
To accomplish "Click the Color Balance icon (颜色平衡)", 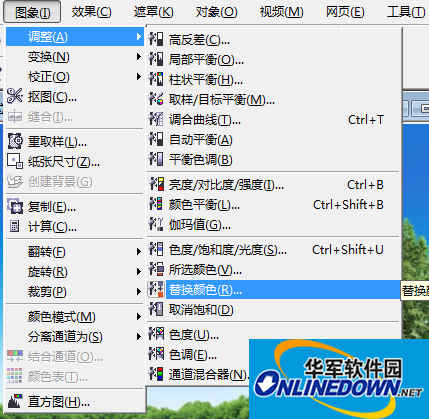I will (x=156, y=204).
